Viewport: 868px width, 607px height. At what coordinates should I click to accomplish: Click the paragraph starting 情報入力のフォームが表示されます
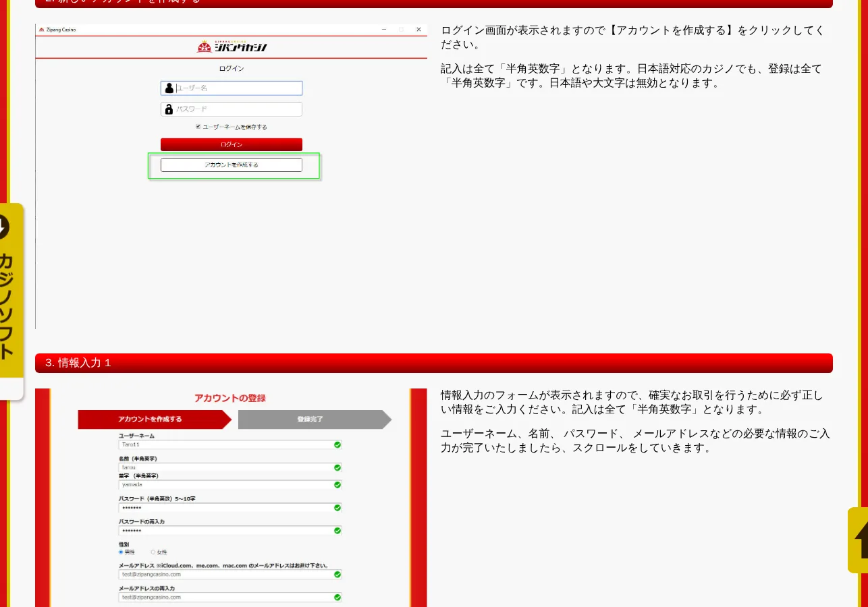632,403
